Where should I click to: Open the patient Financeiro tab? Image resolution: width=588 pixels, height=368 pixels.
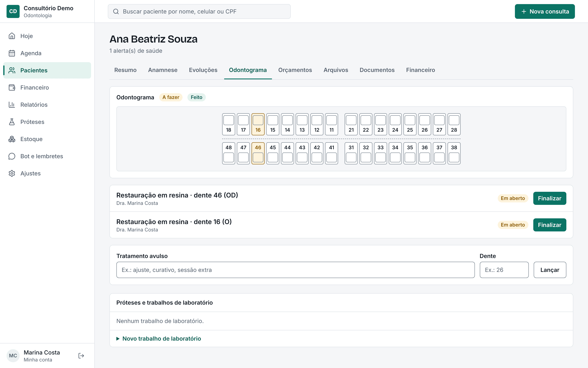(420, 70)
